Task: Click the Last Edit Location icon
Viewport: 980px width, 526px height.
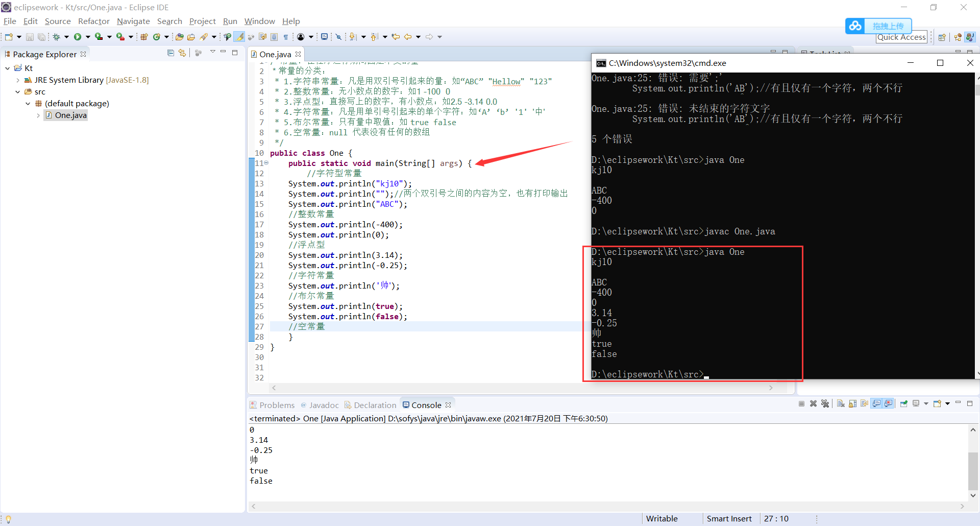Action: [x=396, y=37]
